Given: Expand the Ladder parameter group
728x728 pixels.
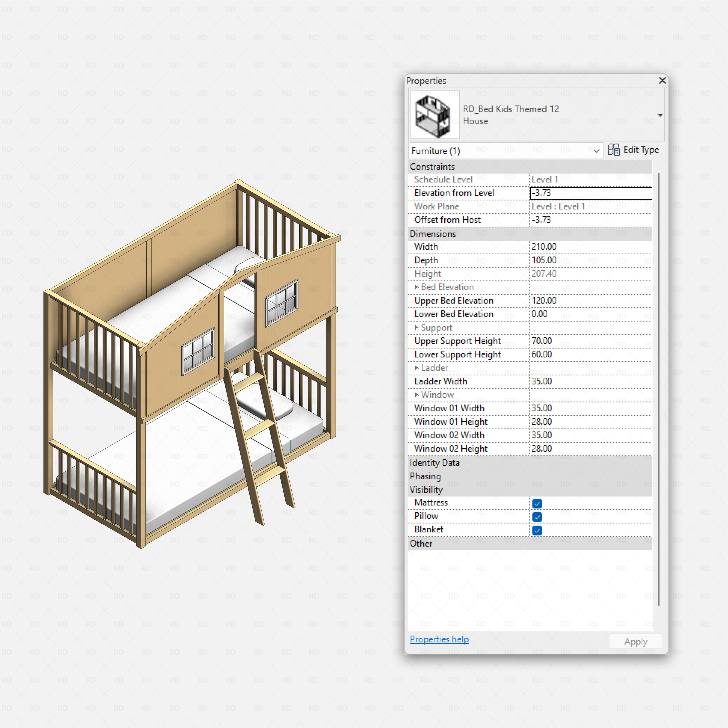Looking at the screenshot, I should pos(417,368).
